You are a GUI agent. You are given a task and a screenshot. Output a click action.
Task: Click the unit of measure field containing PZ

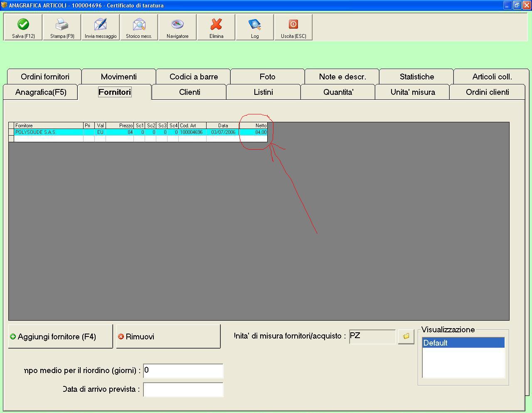[372, 336]
